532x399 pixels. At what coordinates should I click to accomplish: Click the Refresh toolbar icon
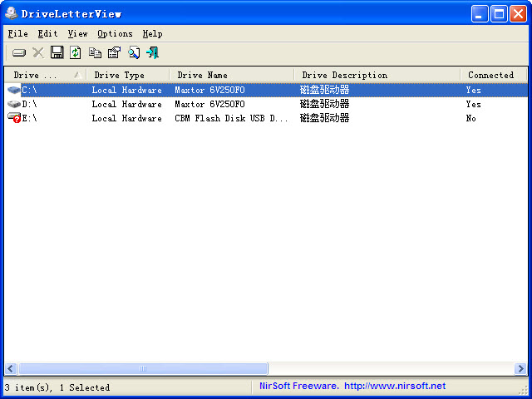76,52
